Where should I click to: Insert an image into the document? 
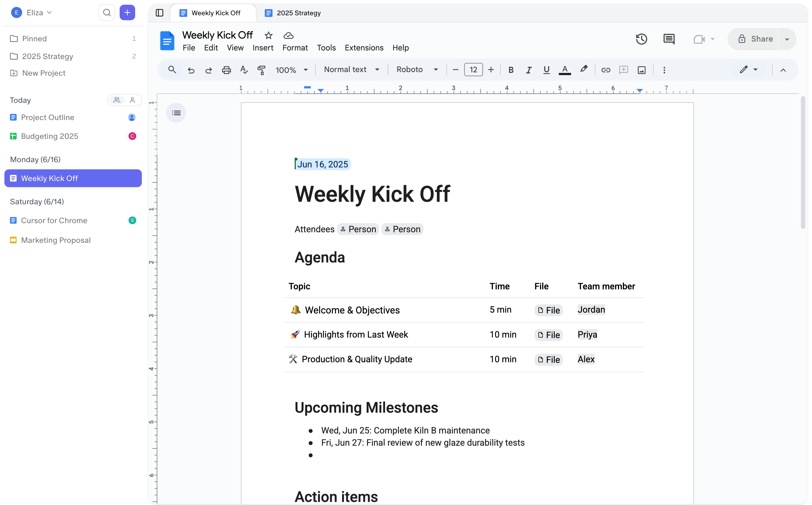641,70
